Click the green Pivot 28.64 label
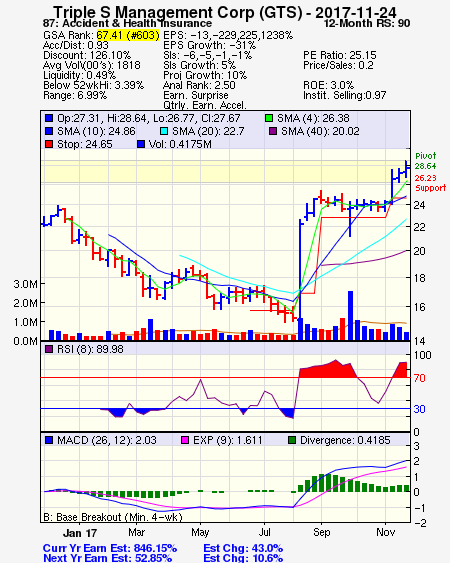 pyautogui.click(x=426, y=161)
